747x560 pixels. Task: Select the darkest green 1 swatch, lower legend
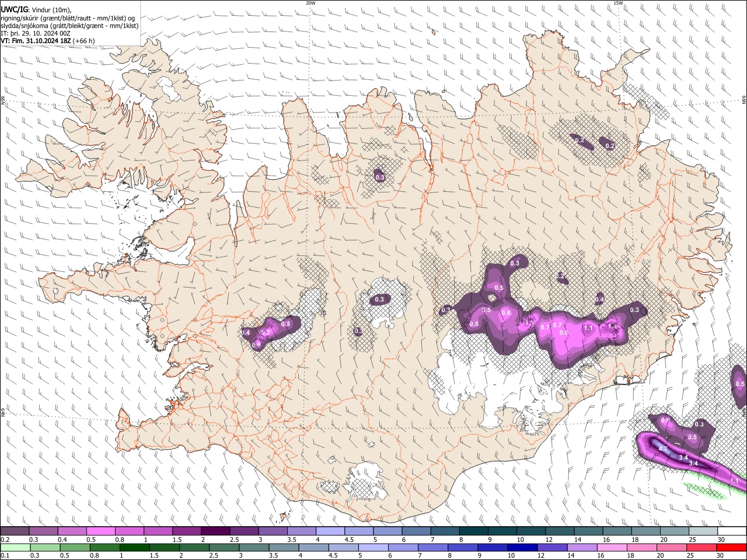click(134, 547)
